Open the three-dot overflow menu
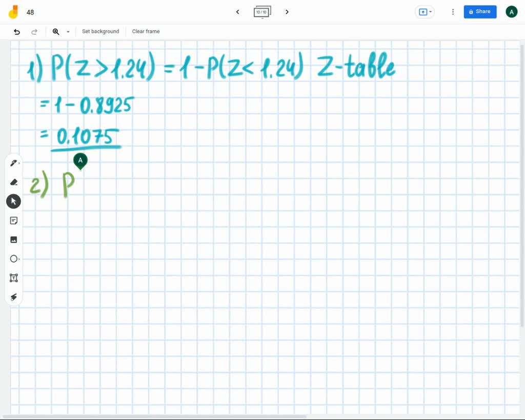This screenshot has height=420, width=525. pyautogui.click(x=453, y=12)
